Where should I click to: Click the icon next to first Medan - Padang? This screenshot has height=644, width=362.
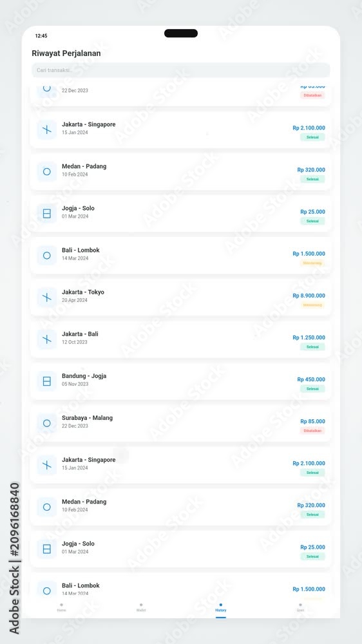[x=47, y=172]
